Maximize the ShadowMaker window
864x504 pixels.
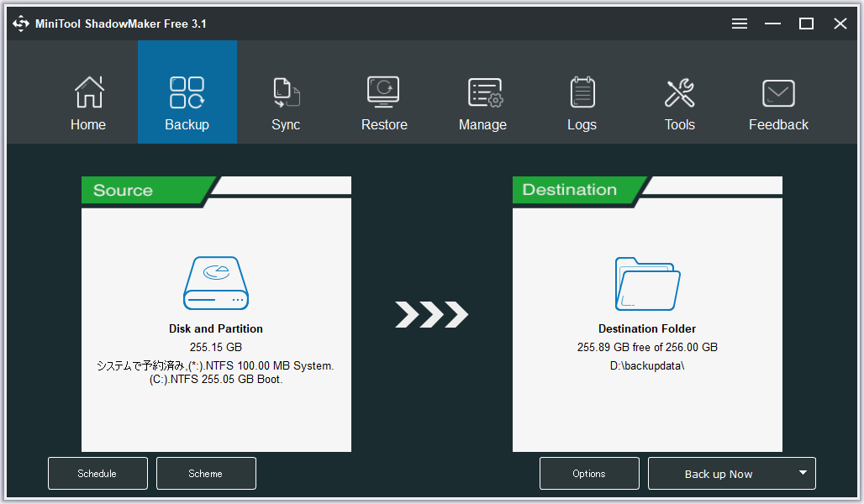(x=806, y=24)
